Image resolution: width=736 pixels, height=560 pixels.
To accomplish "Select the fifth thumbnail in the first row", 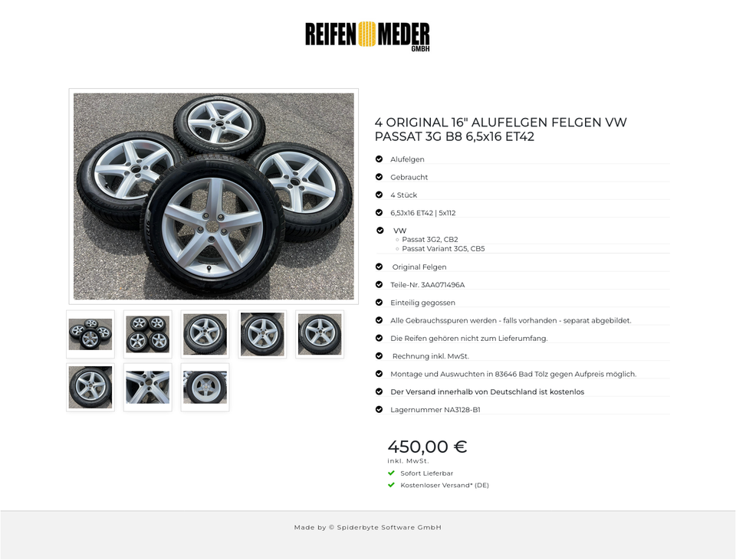I will [x=320, y=335].
